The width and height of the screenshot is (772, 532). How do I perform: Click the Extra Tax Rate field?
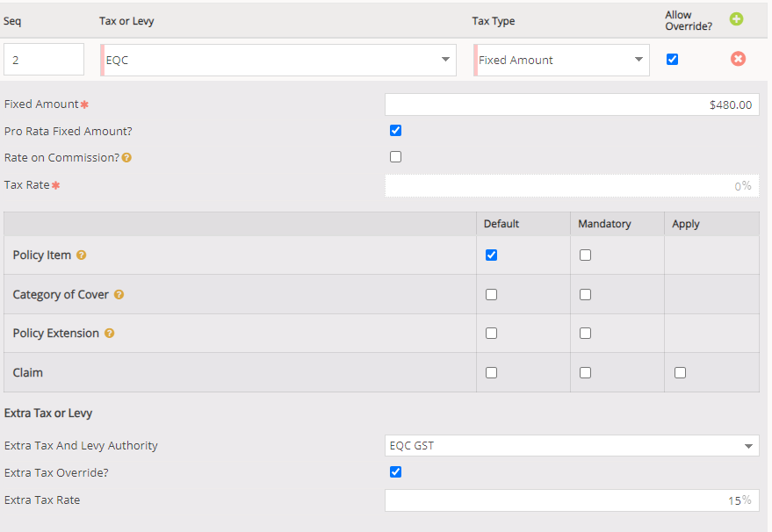[572, 500]
